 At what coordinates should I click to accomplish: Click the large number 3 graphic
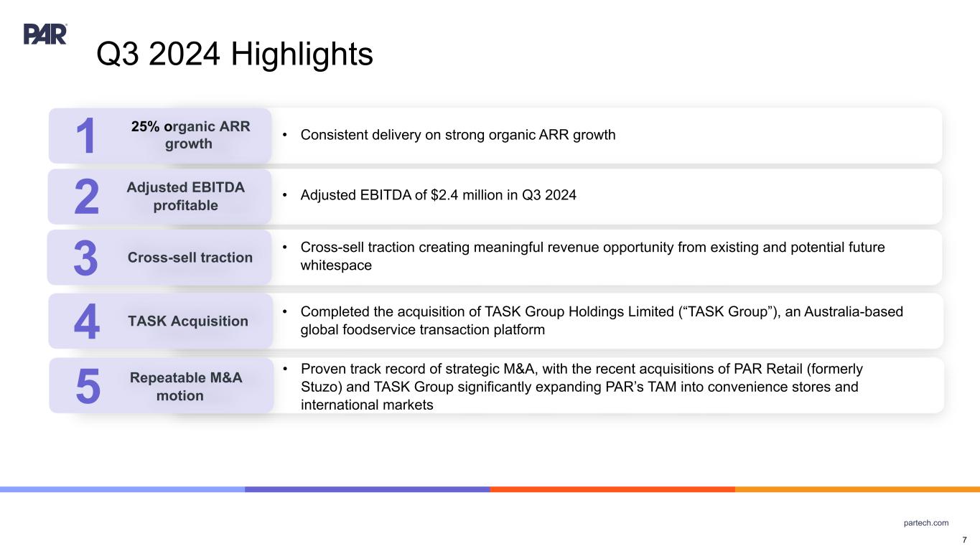coord(85,259)
